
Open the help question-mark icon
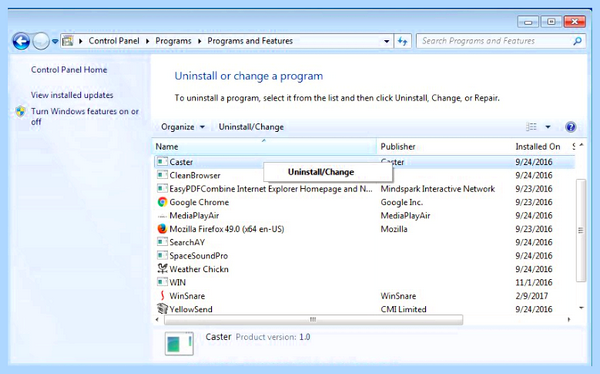click(x=571, y=127)
